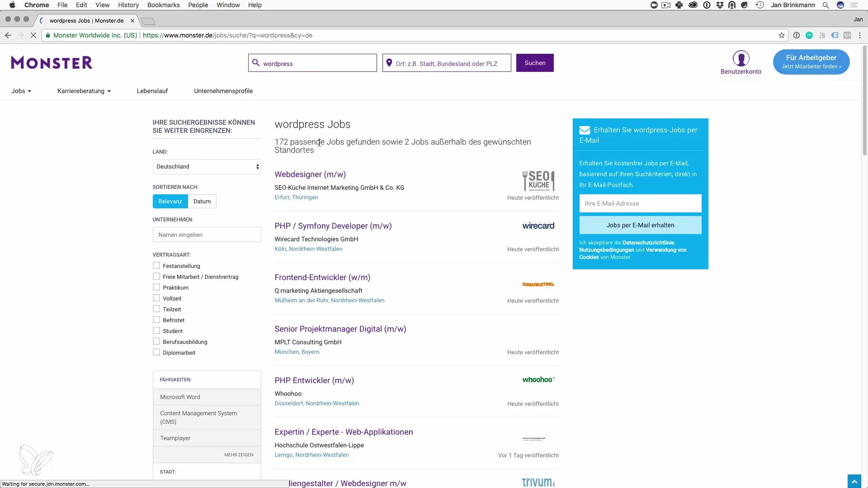This screenshot has width=868, height=488.
Task: Expand the Karriereberatung dropdown
Action: click(84, 91)
